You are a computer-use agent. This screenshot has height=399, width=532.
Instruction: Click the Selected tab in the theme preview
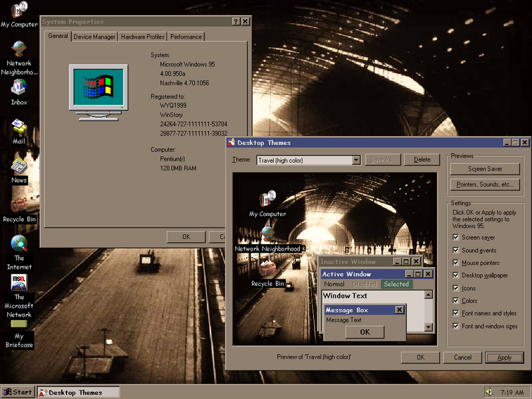(x=396, y=284)
